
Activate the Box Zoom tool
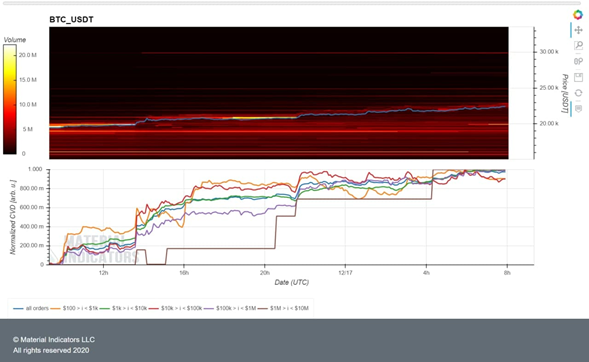(578, 46)
